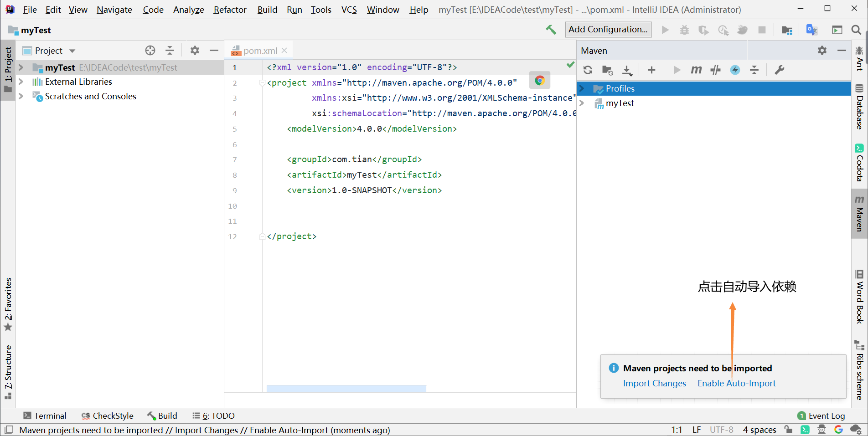Click Generate Sources and Update Folders icon
This screenshot has width=868, height=436.
coord(607,70)
